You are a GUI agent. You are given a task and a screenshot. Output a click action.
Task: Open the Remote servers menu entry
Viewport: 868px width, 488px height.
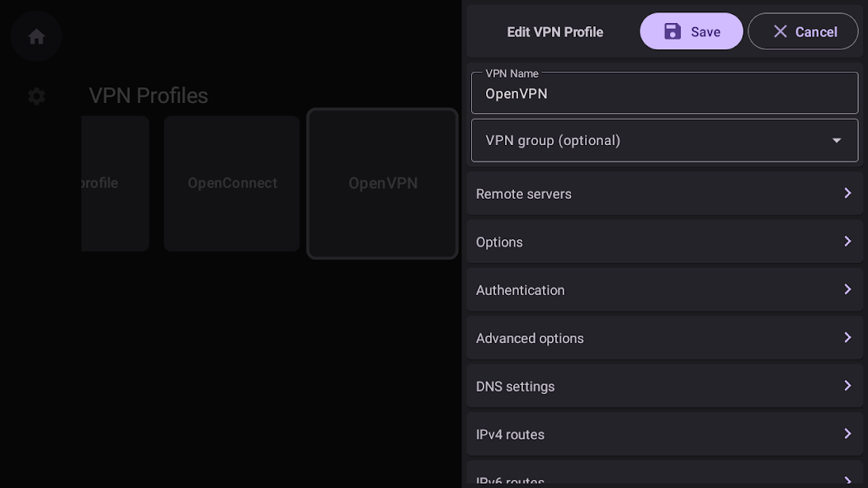pyautogui.click(x=664, y=194)
